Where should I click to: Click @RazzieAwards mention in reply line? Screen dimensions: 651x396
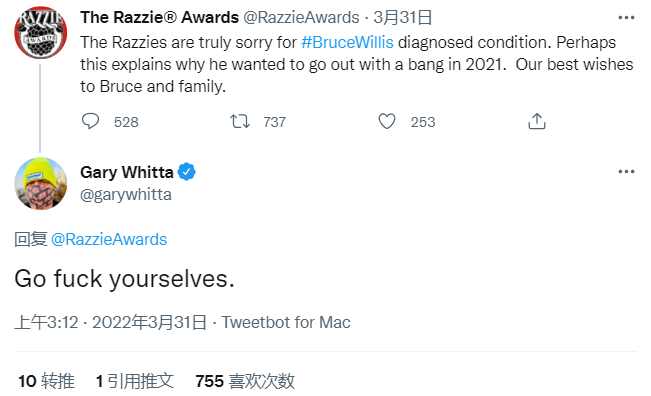point(109,240)
